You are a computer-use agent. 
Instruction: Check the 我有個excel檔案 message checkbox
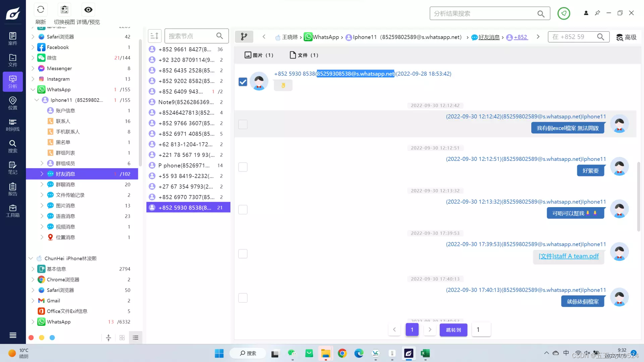click(243, 124)
